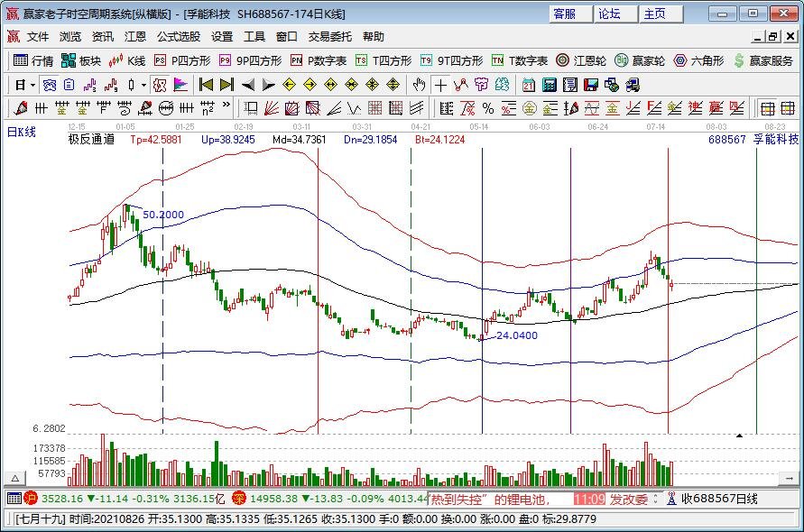Select the hand pan tool
Image resolution: width=804 pixels, height=532 pixels.
pos(419,85)
